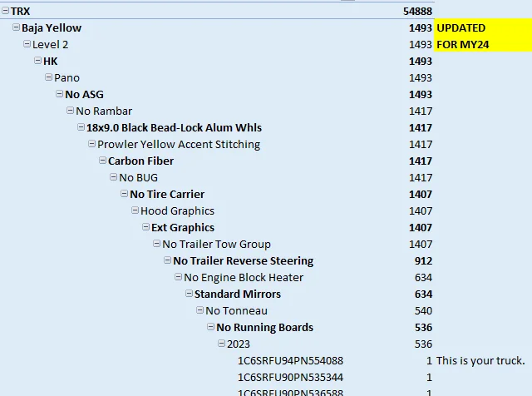Select No Engine Block Heater label
Screen dimensions: 532x396
244,278
